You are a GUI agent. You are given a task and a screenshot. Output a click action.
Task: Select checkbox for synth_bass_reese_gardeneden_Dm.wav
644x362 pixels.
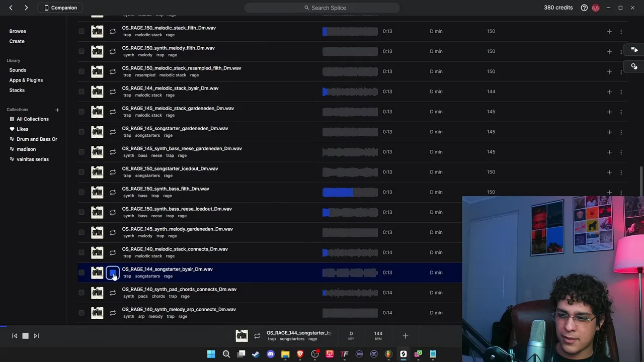pyautogui.click(x=82, y=152)
